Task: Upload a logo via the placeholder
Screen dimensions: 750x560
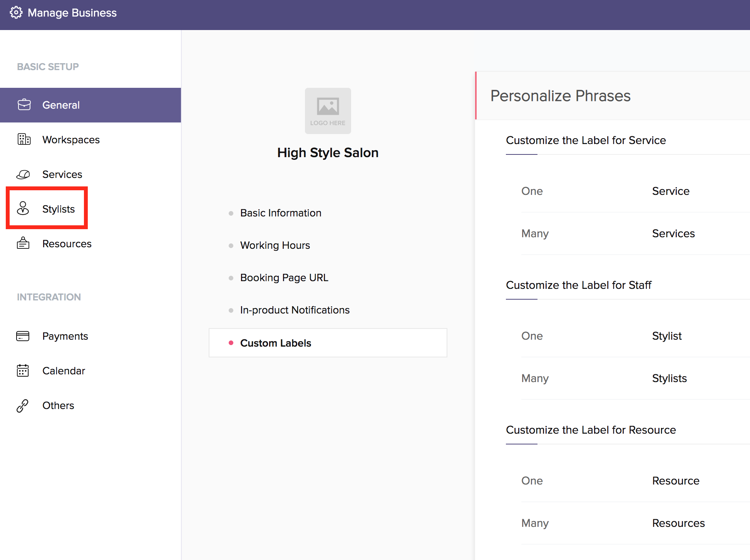Action: click(328, 111)
